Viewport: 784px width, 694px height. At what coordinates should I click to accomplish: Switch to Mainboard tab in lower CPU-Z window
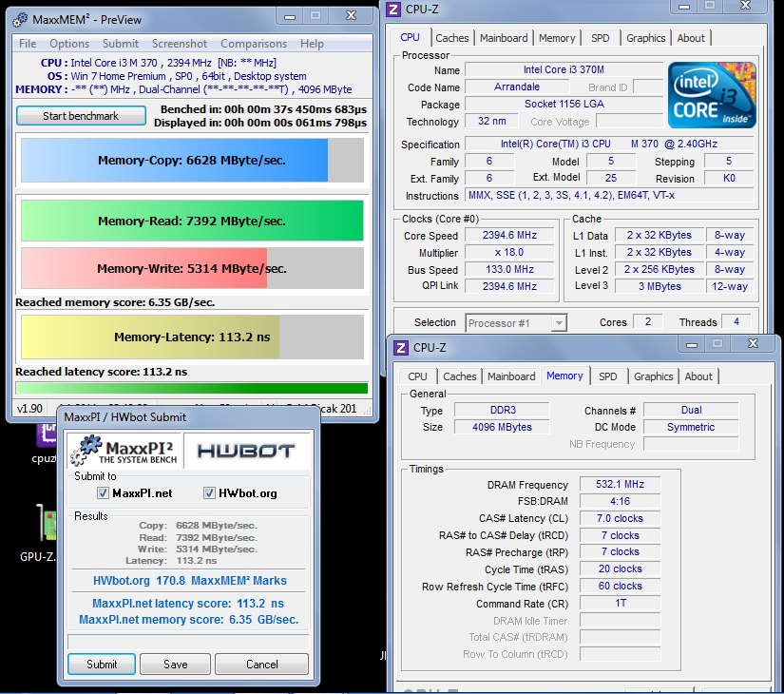tap(511, 376)
